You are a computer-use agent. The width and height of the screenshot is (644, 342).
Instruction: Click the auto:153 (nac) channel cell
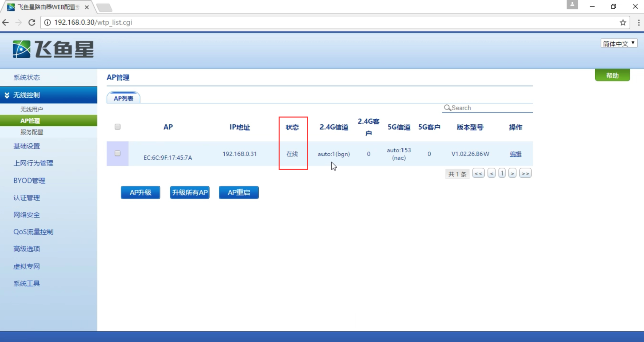click(399, 154)
